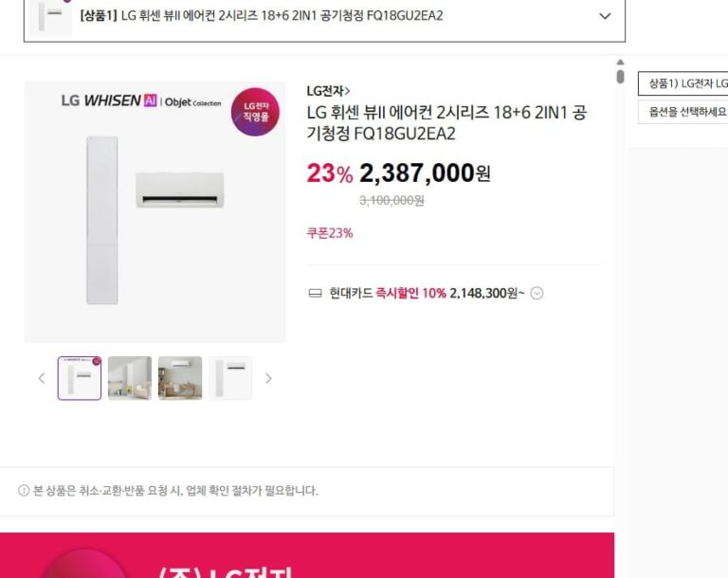Open the 옵션을 선택하세요 option dropdown

coord(682,112)
